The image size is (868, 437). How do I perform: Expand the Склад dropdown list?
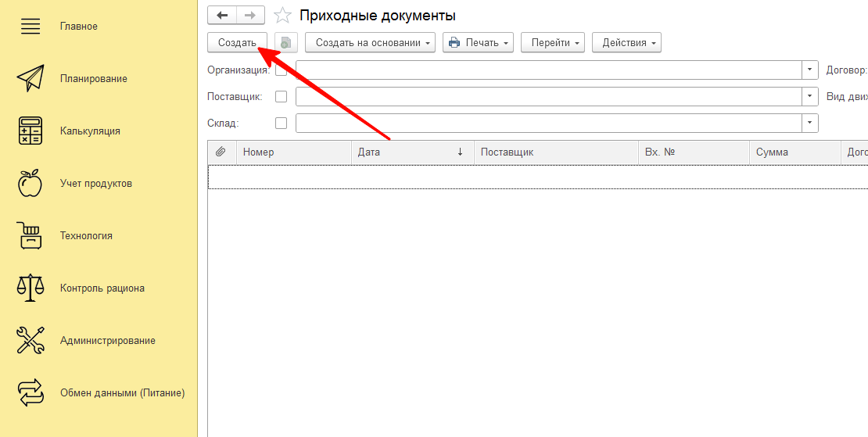click(809, 124)
